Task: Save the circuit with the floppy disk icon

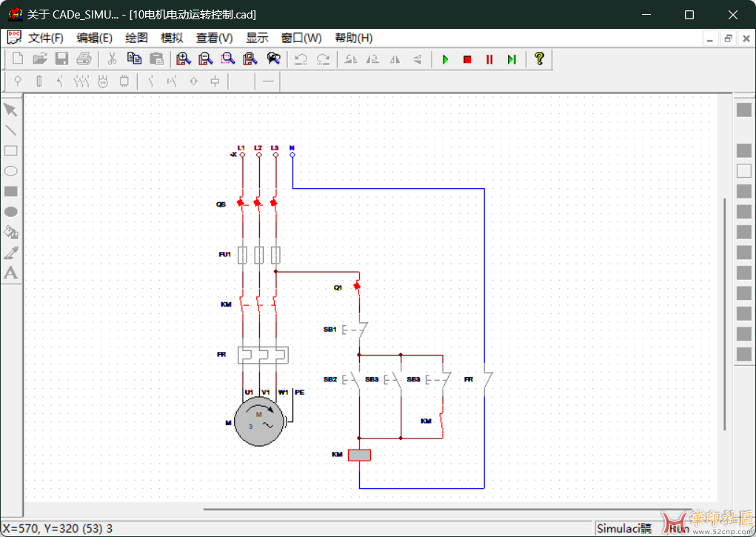Action: pos(61,59)
